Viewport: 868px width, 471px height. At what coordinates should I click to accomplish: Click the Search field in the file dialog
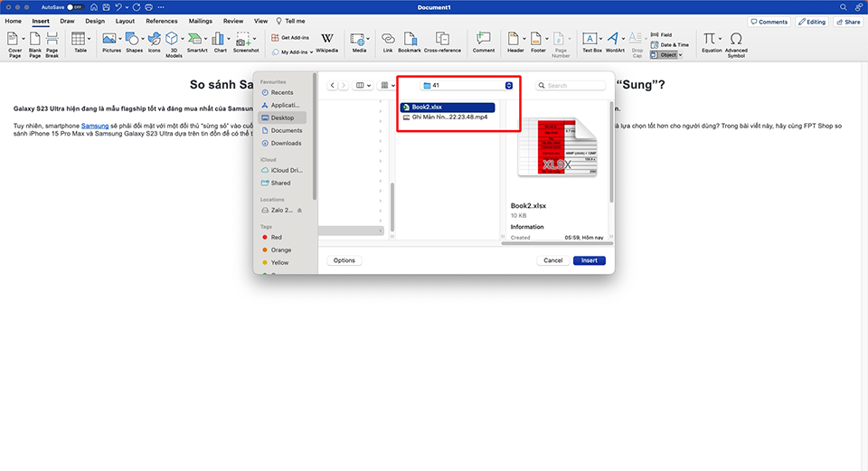(x=571, y=85)
